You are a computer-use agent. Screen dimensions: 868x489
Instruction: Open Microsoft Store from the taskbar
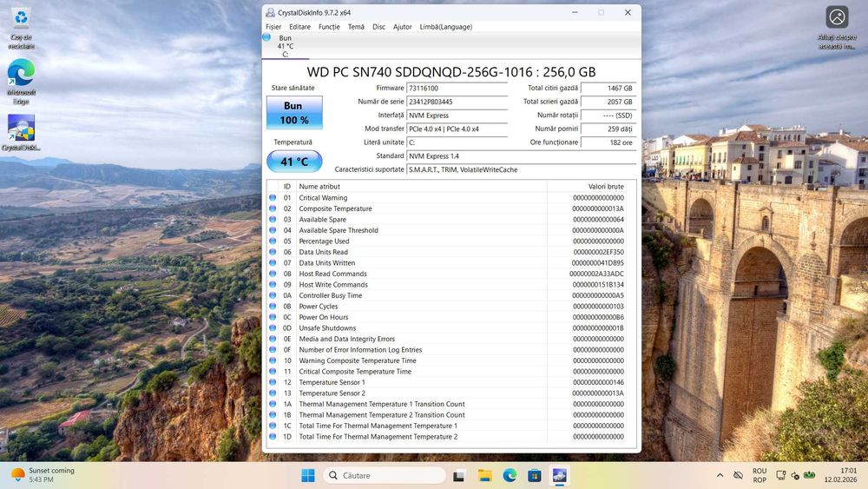pos(535,475)
